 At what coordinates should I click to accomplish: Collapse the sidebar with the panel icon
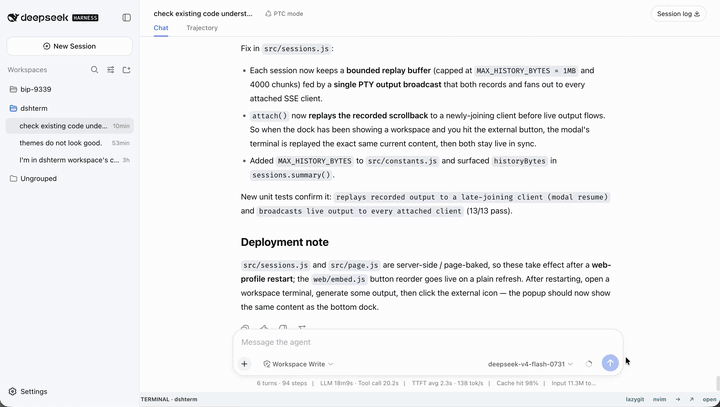126,17
